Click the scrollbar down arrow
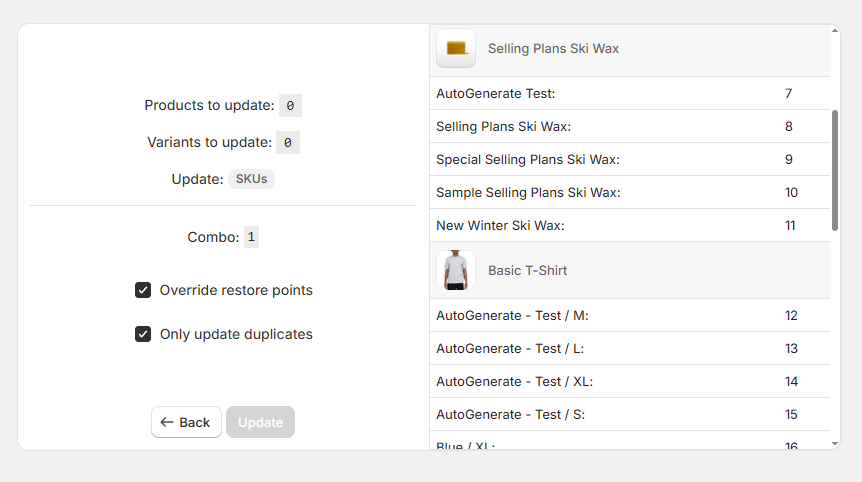This screenshot has height=482, width=862. (x=835, y=444)
